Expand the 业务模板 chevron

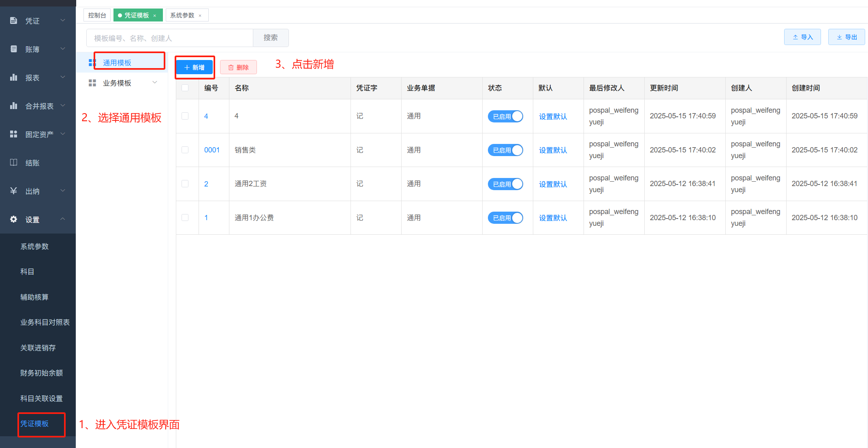pos(155,82)
